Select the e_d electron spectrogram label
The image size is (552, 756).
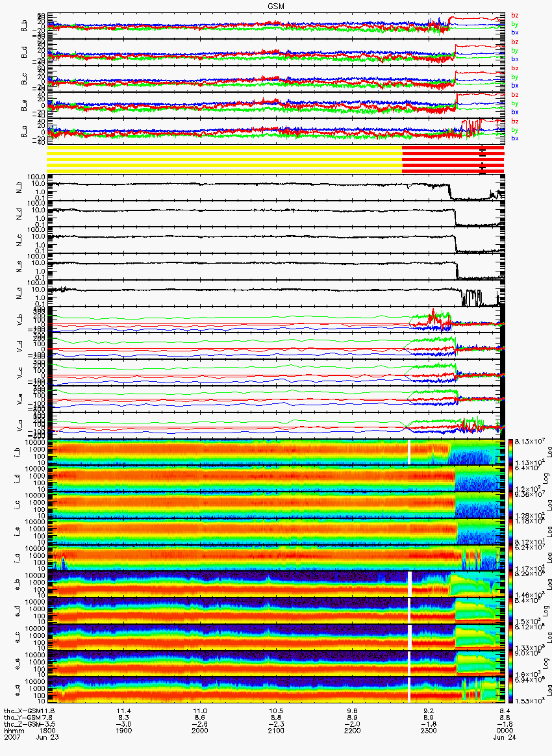coord(18,611)
